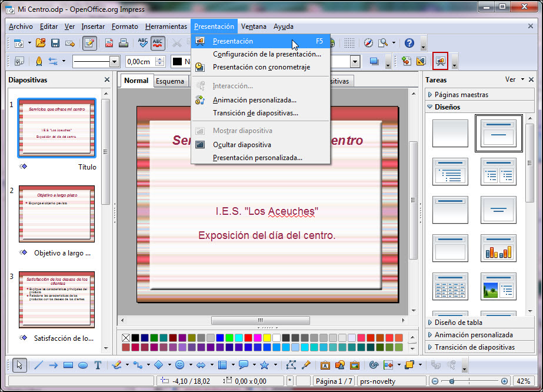This screenshot has height=392, width=543.
Task: Click the OpenOffice Help question icon
Action: click(x=409, y=44)
